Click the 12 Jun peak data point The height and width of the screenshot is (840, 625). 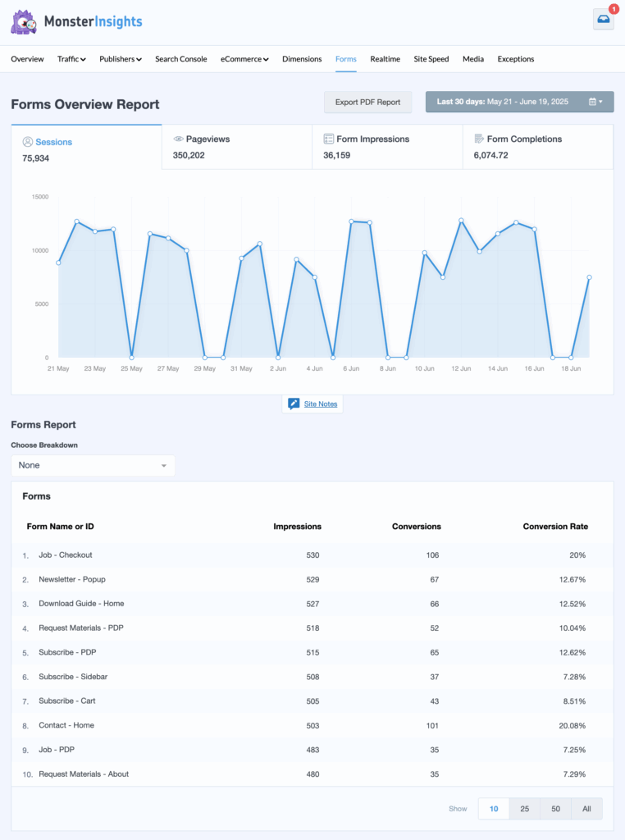461,221
